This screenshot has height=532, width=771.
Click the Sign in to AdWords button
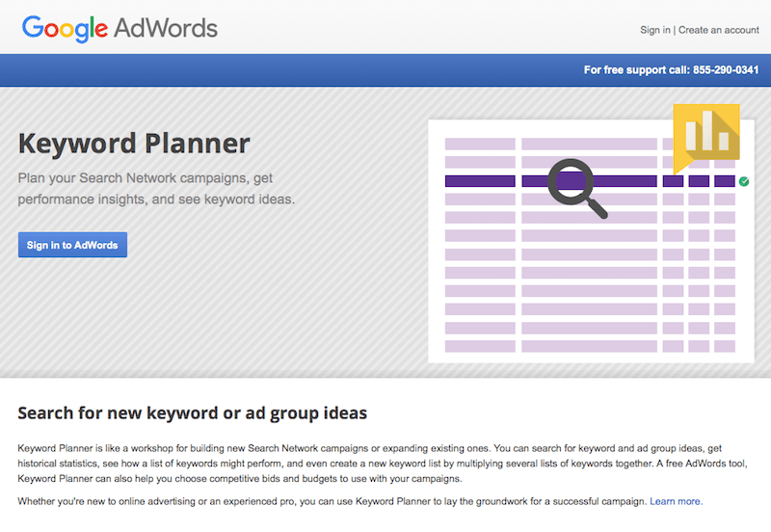point(72,245)
